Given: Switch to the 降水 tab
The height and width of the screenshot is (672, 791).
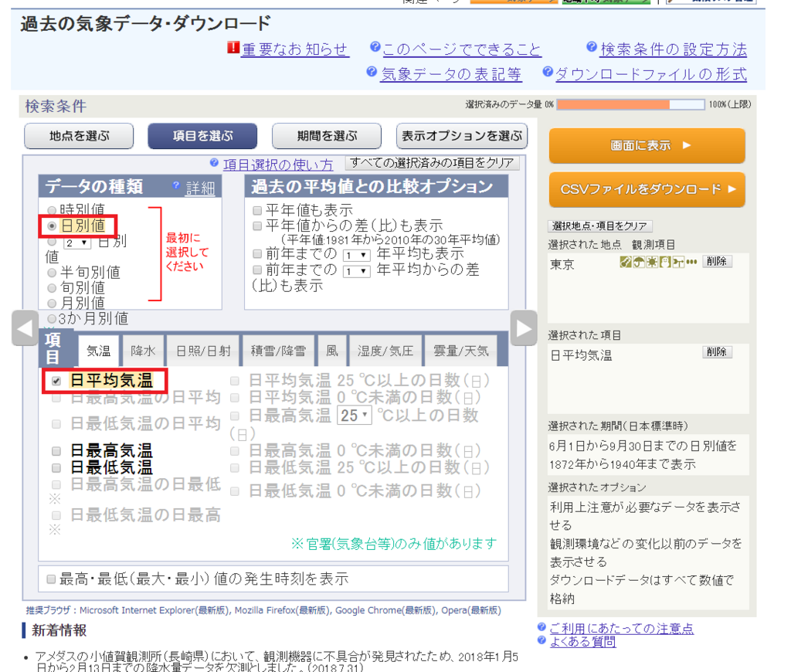Looking at the screenshot, I should pos(143,351).
